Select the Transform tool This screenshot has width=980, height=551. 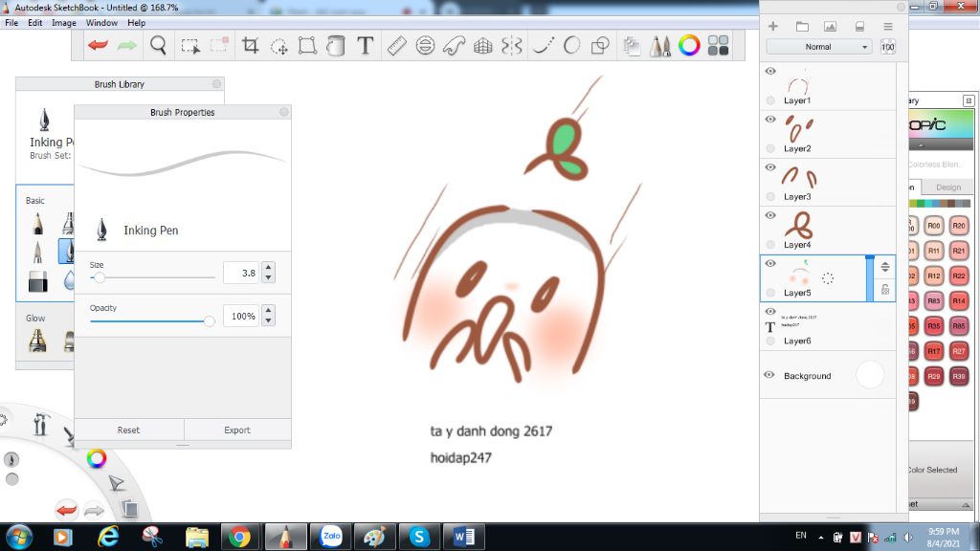click(x=307, y=46)
